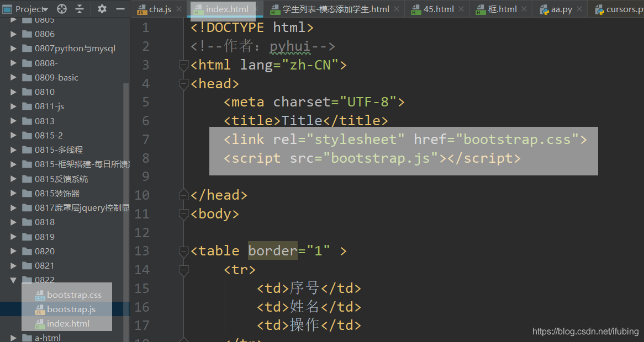644x342 pixels.
Task: Select the 0815反馈系统 folder
Action: pyautogui.click(x=61, y=179)
